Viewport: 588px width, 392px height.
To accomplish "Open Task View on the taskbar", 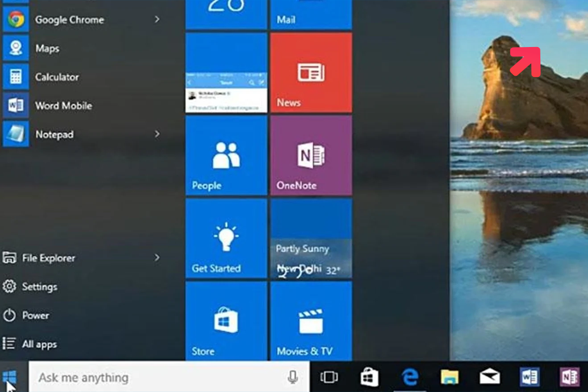I will coord(329,377).
